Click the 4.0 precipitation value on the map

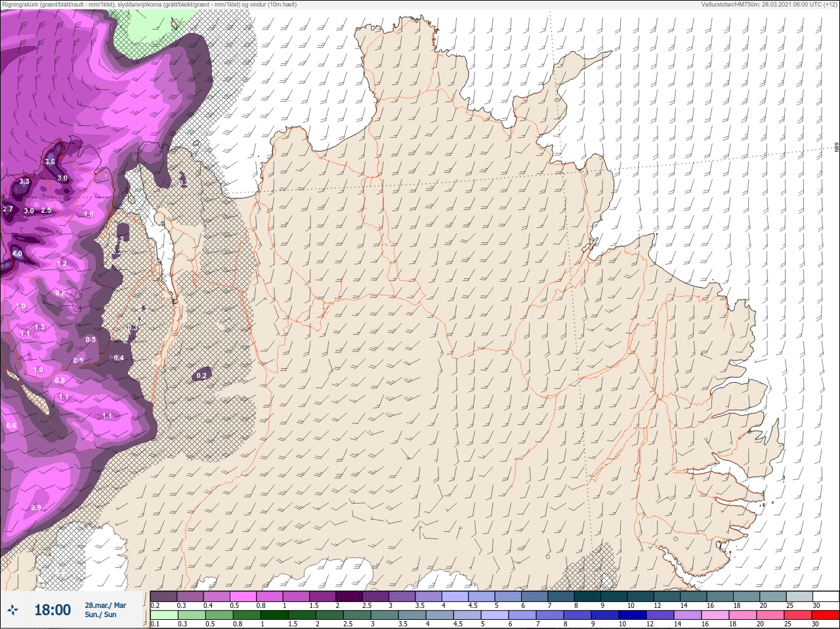pyautogui.click(x=17, y=253)
